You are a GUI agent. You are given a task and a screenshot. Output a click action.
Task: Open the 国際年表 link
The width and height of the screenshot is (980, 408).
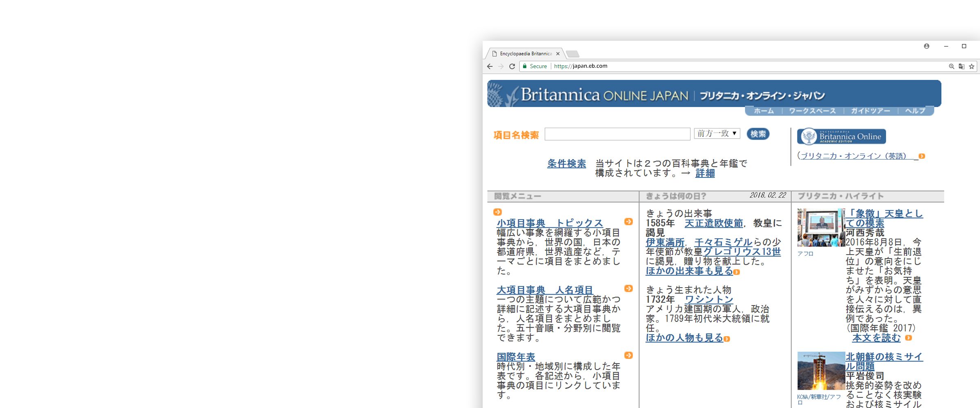(516, 357)
